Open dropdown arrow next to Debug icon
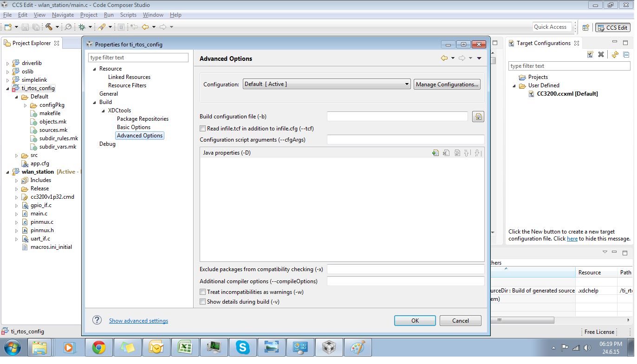Viewport: 637px width, 364px height. (x=91, y=27)
